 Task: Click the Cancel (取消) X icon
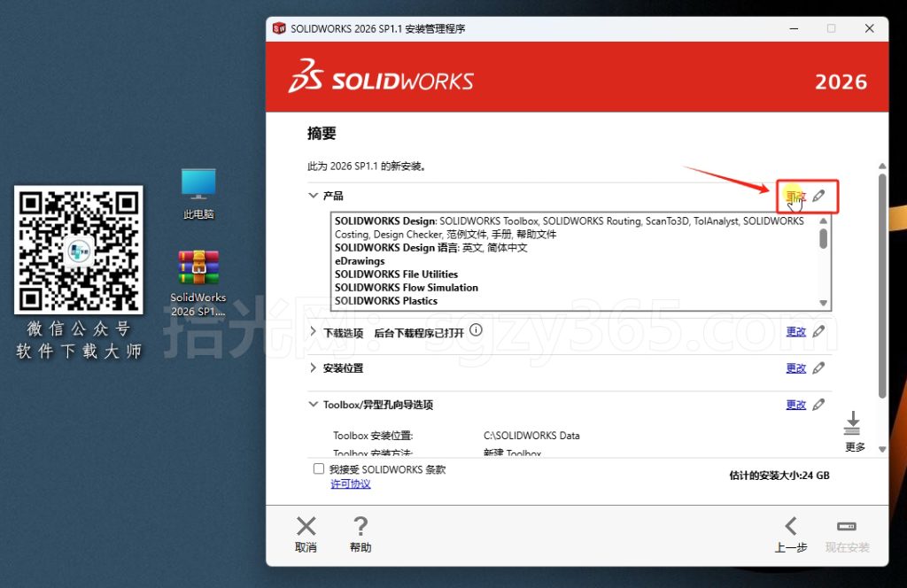(x=306, y=525)
